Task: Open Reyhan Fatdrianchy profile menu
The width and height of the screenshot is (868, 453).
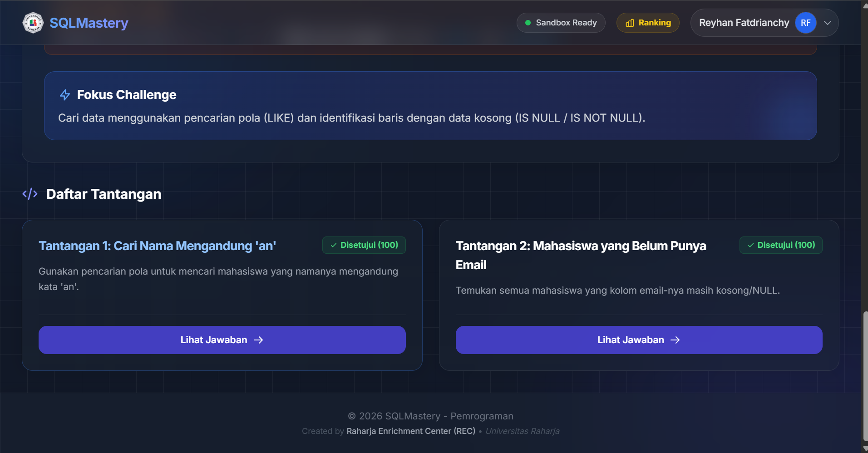Action: coord(744,23)
